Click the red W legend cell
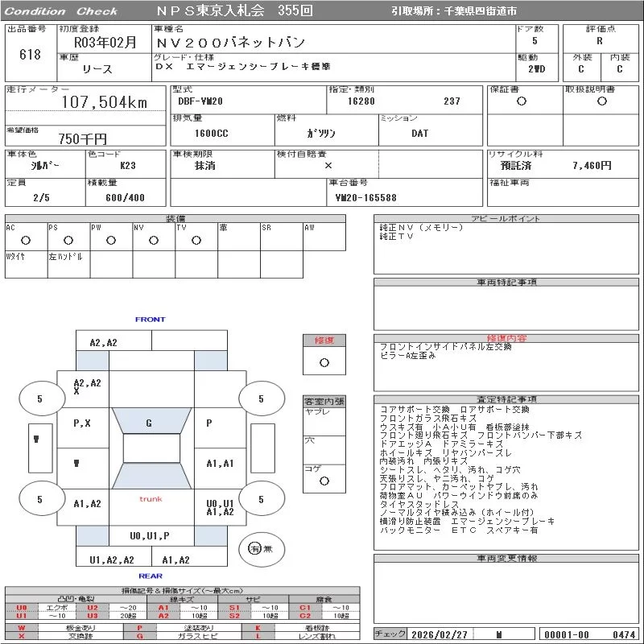 pos(22,627)
